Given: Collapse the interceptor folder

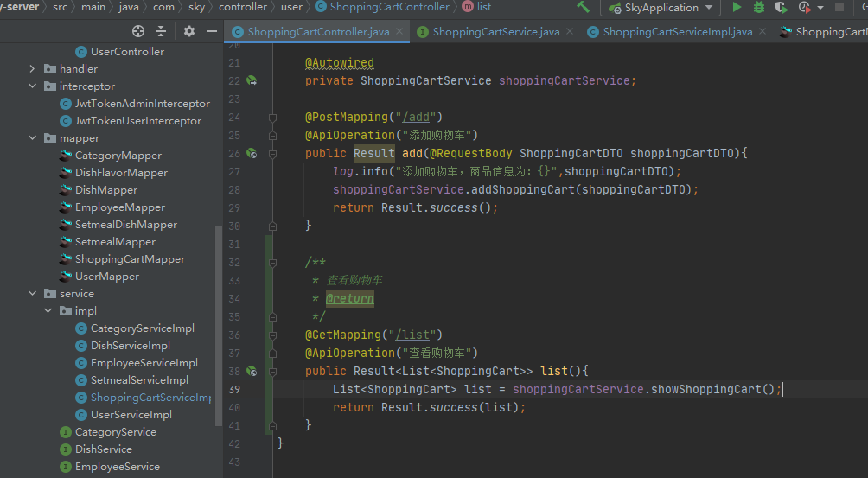Looking at the screenshot, I should tap(32, 86).
